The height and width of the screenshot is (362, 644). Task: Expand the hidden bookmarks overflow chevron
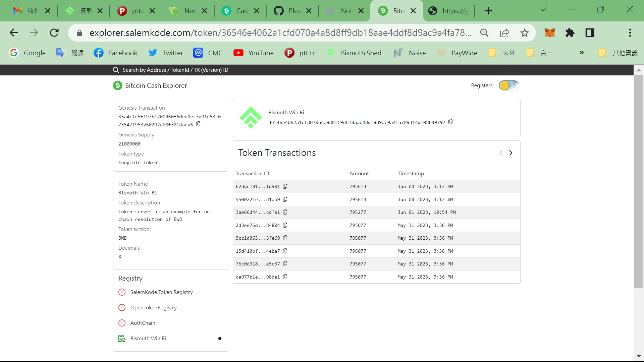[581, 53]
